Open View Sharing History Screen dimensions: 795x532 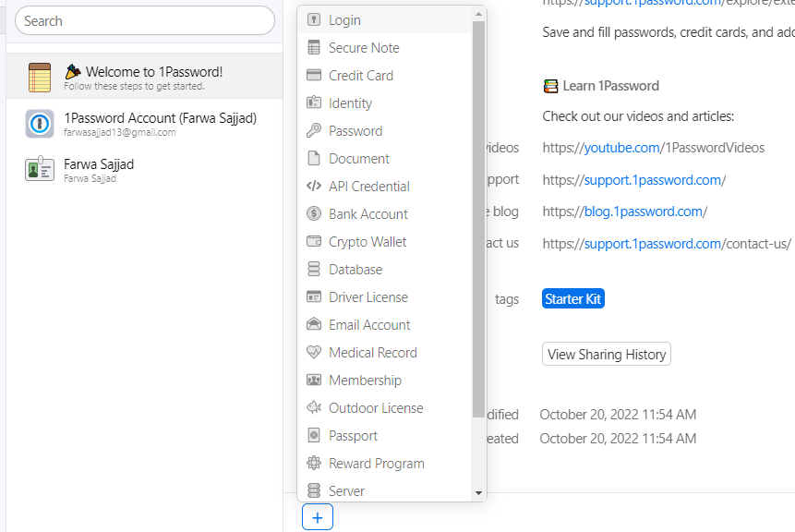[606, 355]
